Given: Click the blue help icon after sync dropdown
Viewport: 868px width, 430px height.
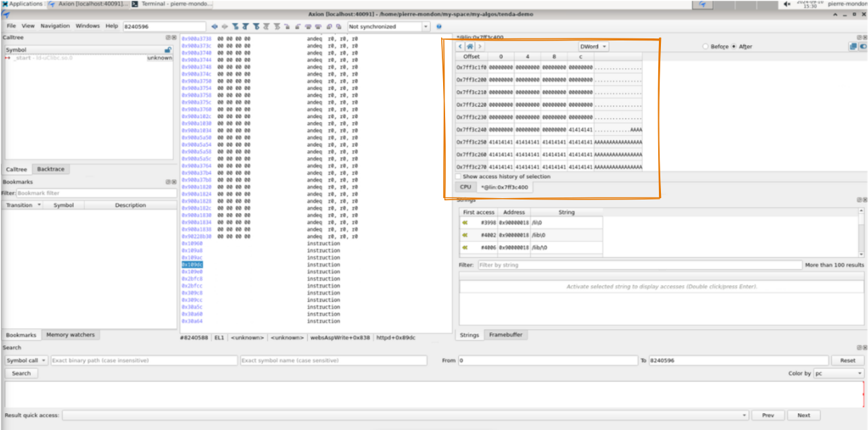Looking at the screenshot, I should 439,26.
